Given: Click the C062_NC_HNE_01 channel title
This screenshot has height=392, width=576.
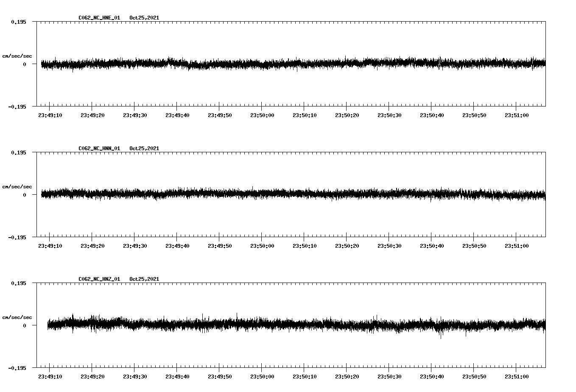Looking at the screenshot, I should tap(99, 18).
